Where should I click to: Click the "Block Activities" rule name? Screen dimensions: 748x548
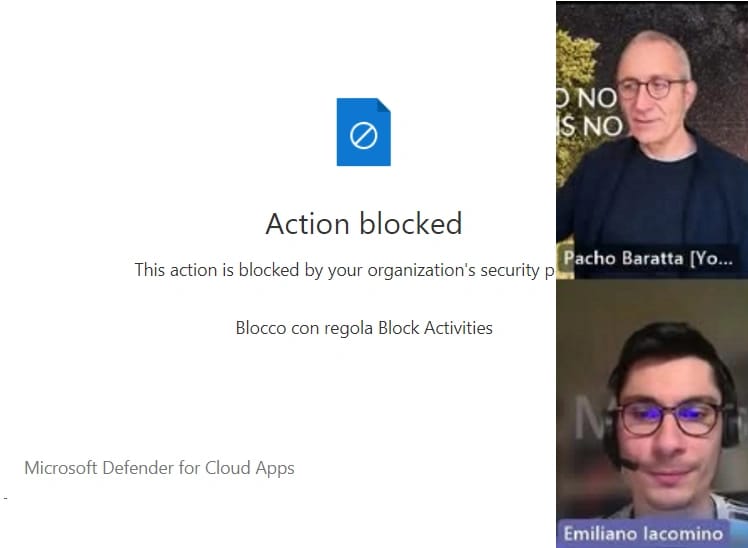(x=435, y=328)
